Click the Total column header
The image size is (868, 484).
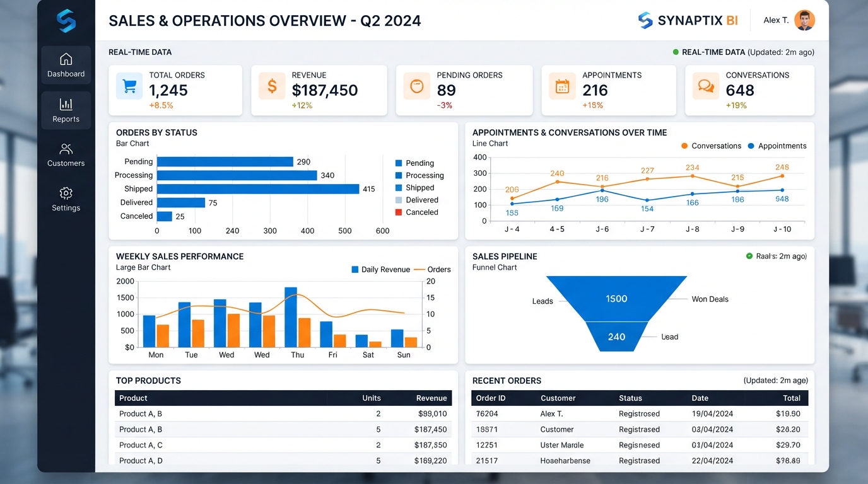tap(792, 398)
